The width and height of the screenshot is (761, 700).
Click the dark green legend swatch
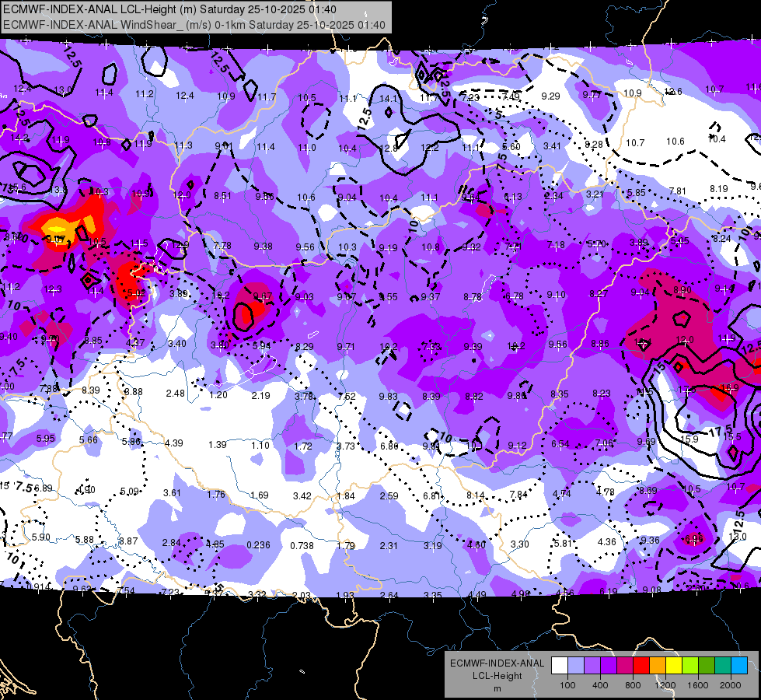click(706, 666)
